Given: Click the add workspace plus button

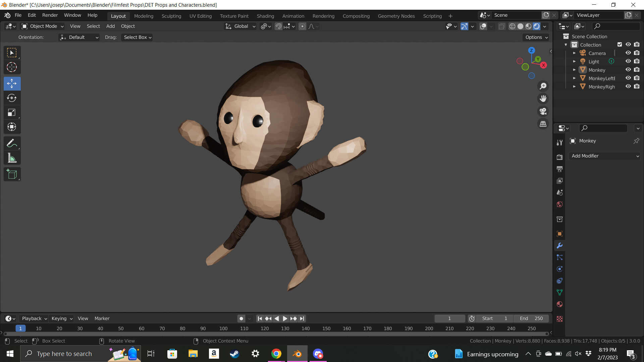Looking at the screenshot, I should (x=450, y=16).
